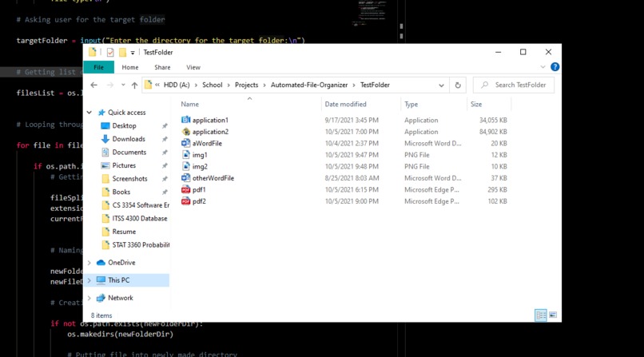Click '8/25/2021 8:03 AM' date cell
Screen dimensions: 644x357
[x=352, y=178]
